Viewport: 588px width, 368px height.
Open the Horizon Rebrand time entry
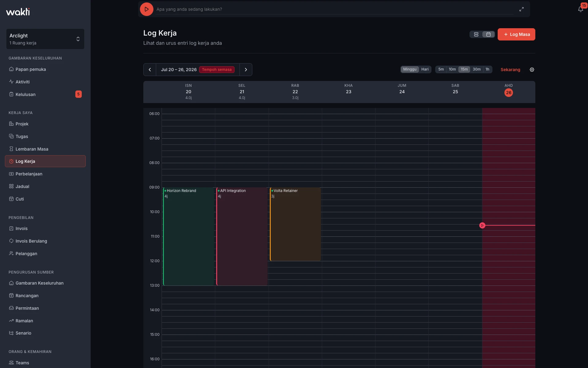click(x=188, y=236)
